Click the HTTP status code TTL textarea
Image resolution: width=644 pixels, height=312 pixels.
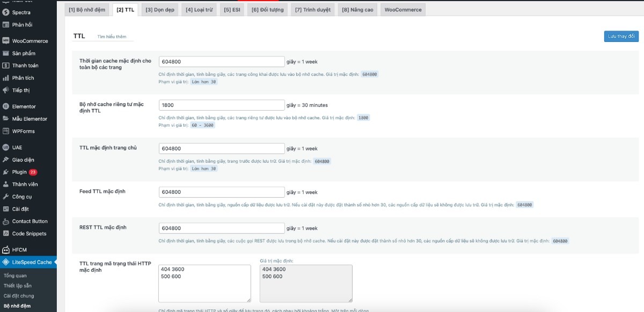tap(204, 283)
